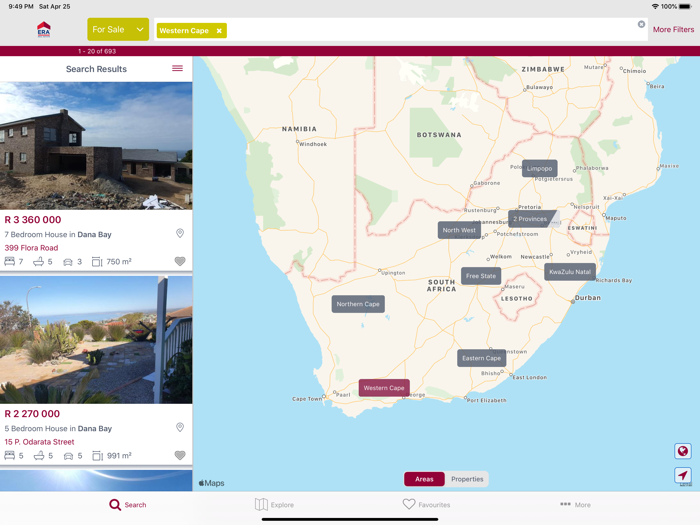This screenshot has height=525, width=700.
Task: Select the Eastern Cape map area label
Action: click(x=481, y=358)
